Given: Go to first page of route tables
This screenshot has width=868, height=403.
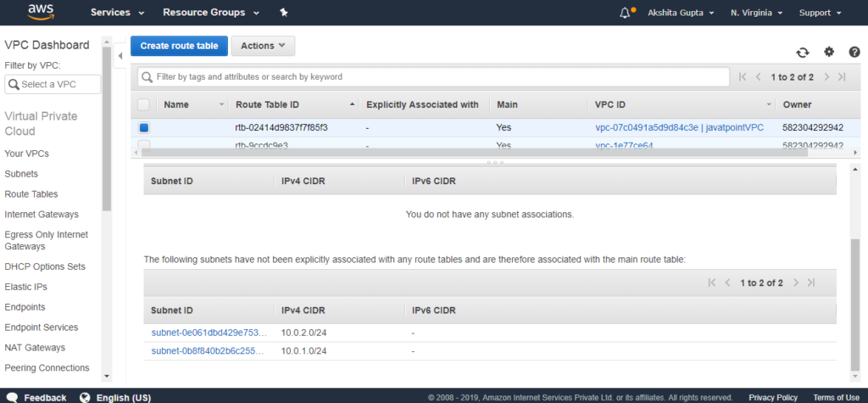Looking at the screenshot, I should [x=743, y=77].
